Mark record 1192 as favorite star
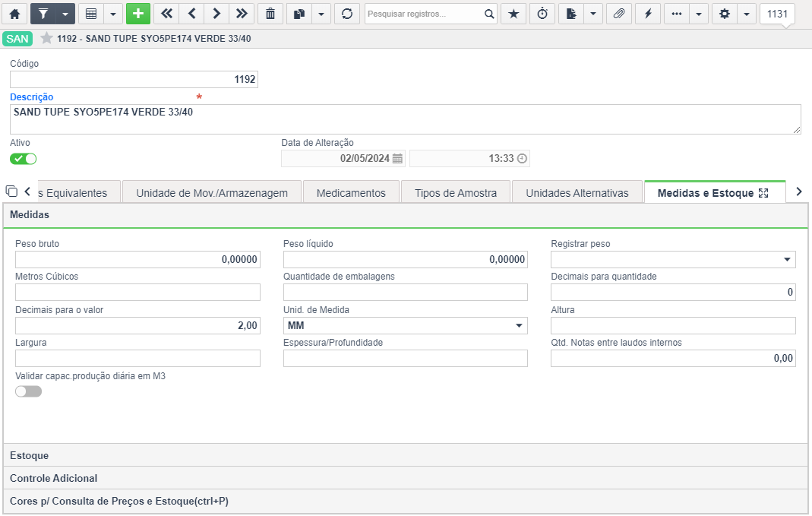 point(46,38)
